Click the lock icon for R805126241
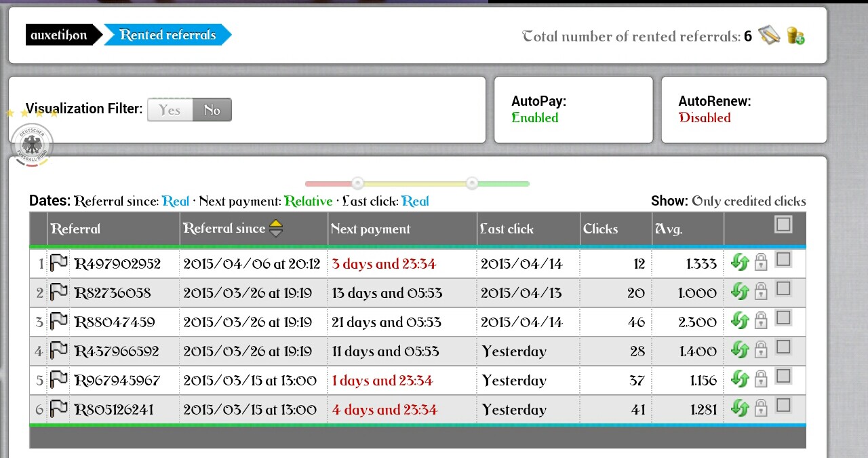Viewport: 868px width, 458px height. (x=761, y=408)
